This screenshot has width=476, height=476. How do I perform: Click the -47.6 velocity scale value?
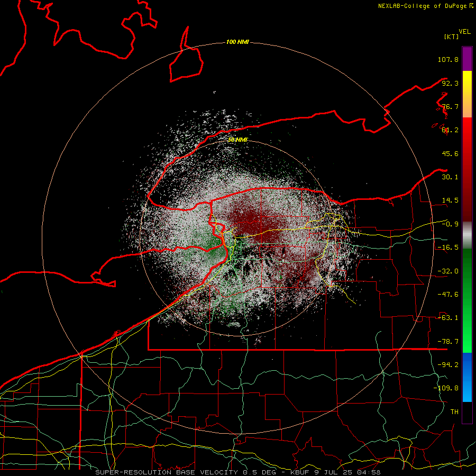tap(448, 295)
